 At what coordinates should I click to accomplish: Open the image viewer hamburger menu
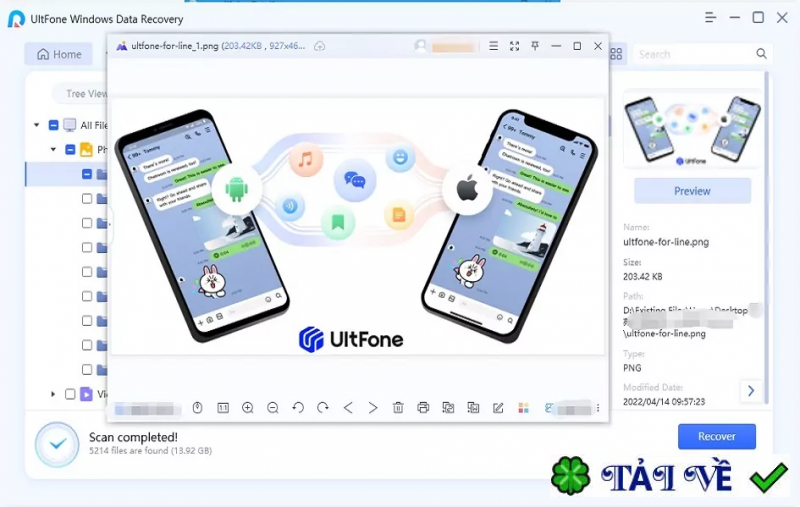[x=493, y=46]
